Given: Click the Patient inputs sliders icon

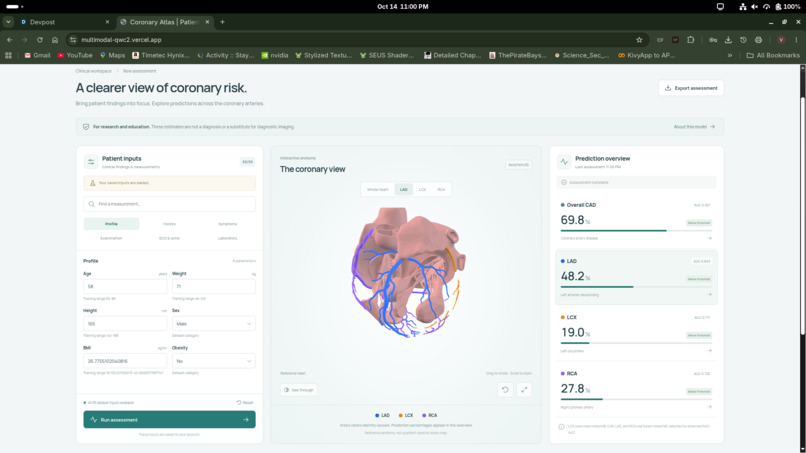Looking at the screenshot, I should (91, 162).
